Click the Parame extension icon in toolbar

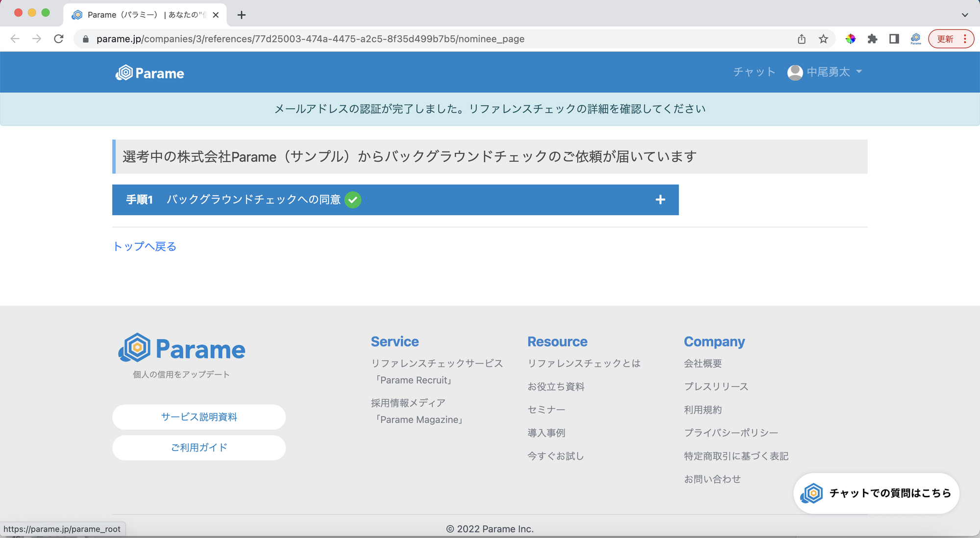(x=916, y=39)
